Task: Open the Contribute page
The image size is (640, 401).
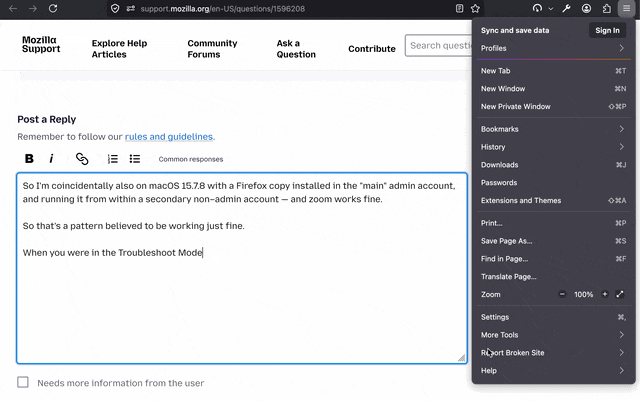Action: coord(372,49)
